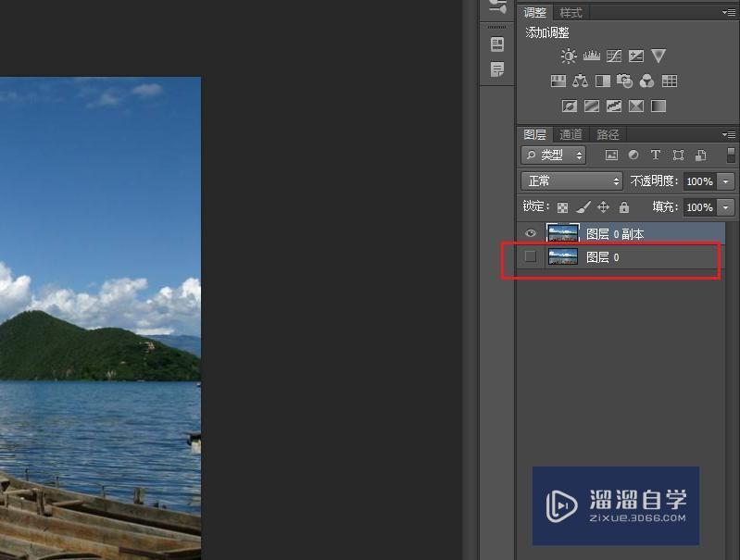Add a Selective Color adjustment (crossed box icon)

[636, 106]
